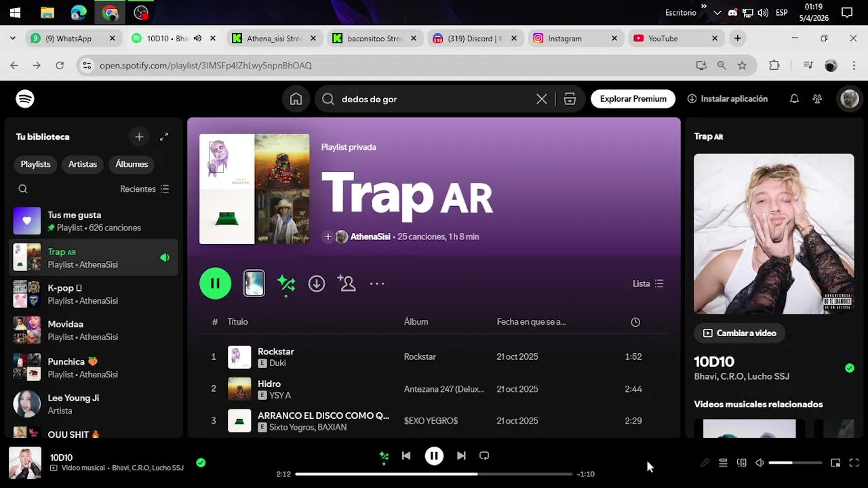868x488 pixels.
Task: Click Instalar aplicación link
Action: pyautogui.click(x=727, y=99)
